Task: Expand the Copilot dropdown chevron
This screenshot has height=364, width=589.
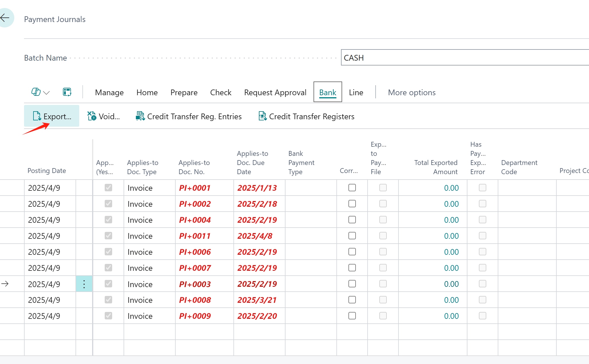Action: (x=46, y=93)
